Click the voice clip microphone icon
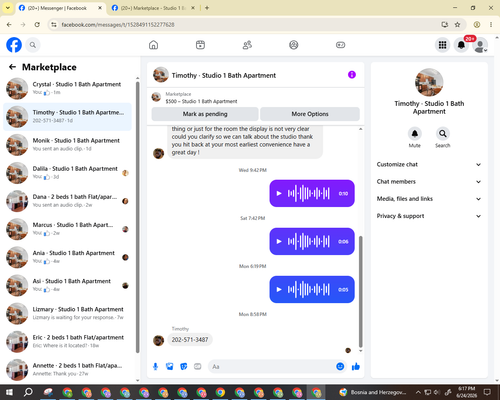500x400 pixels. coord(155,367)
